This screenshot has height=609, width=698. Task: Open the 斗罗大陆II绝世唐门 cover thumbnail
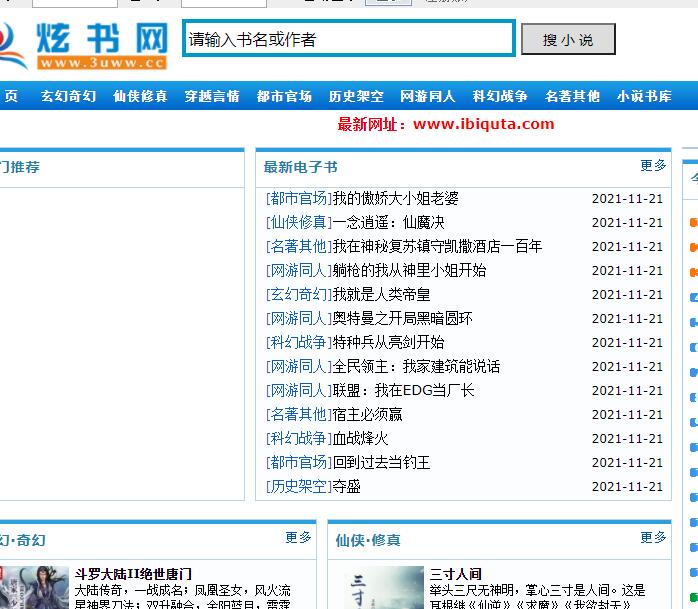34,588
